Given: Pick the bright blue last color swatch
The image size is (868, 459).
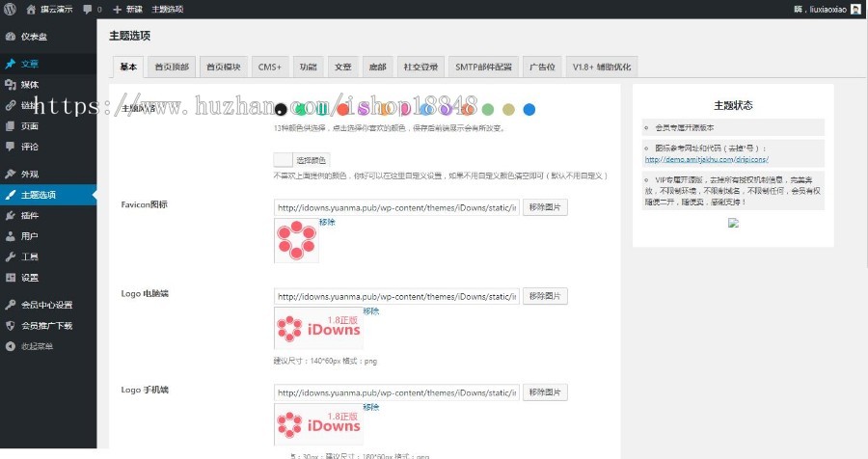Looking at the screenshot, I should 529,109.
